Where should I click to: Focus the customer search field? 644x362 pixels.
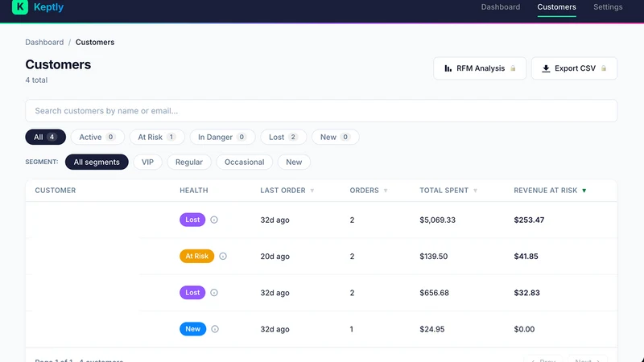click(321, 111)
